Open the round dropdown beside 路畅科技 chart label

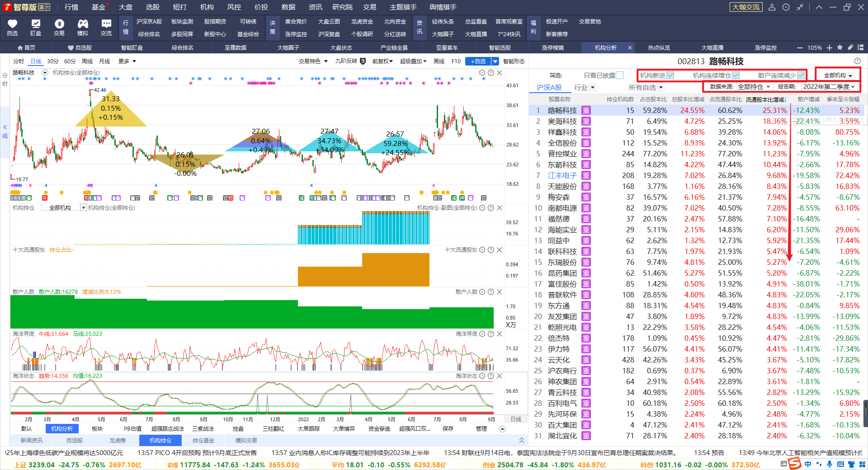click(45, 72)
